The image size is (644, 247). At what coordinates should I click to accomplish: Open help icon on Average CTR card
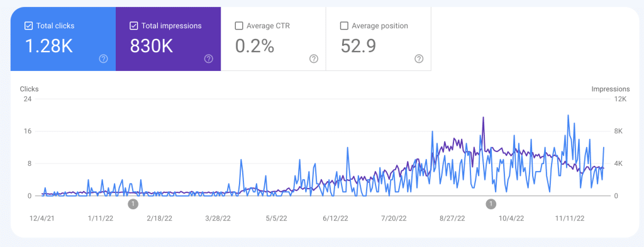(x=314, y=58)
